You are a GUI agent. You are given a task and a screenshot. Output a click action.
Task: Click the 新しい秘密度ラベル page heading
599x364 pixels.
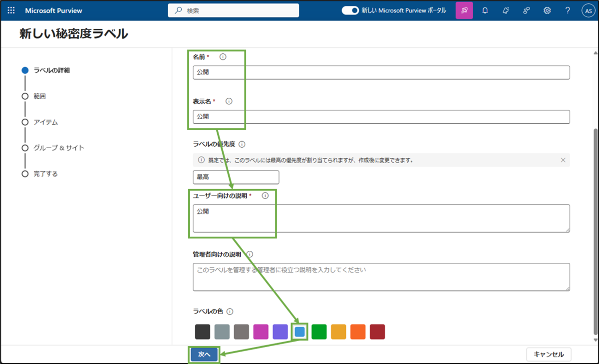click(x=74, y=34)
